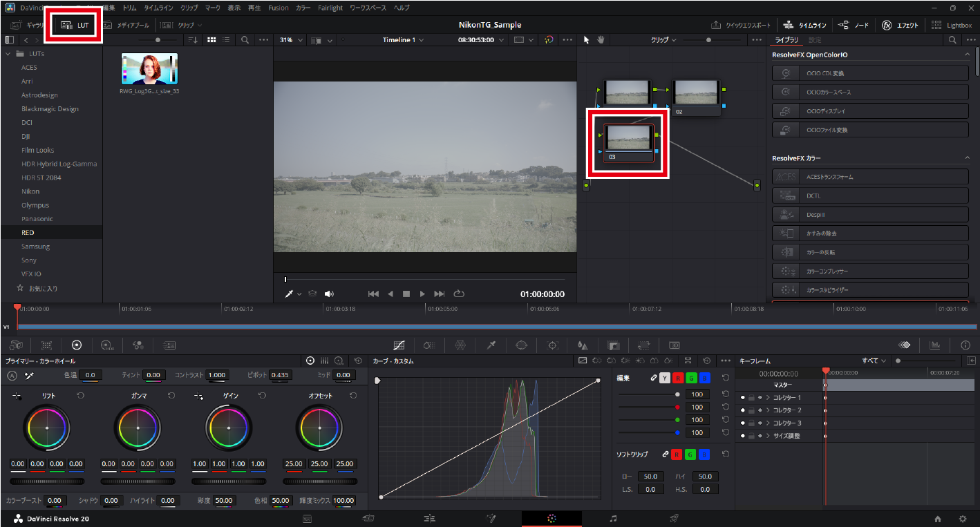The height and width of the screenshot is (527, 980).
Task: Toggle the ソフトクリップ green channel button
Action: pos(690,454)
